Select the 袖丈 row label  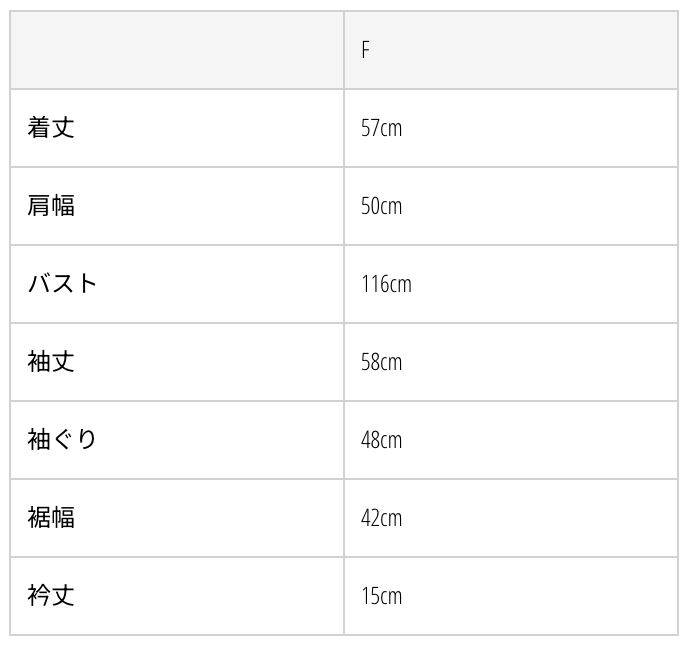pyautogui.click(x=51, y=362)
